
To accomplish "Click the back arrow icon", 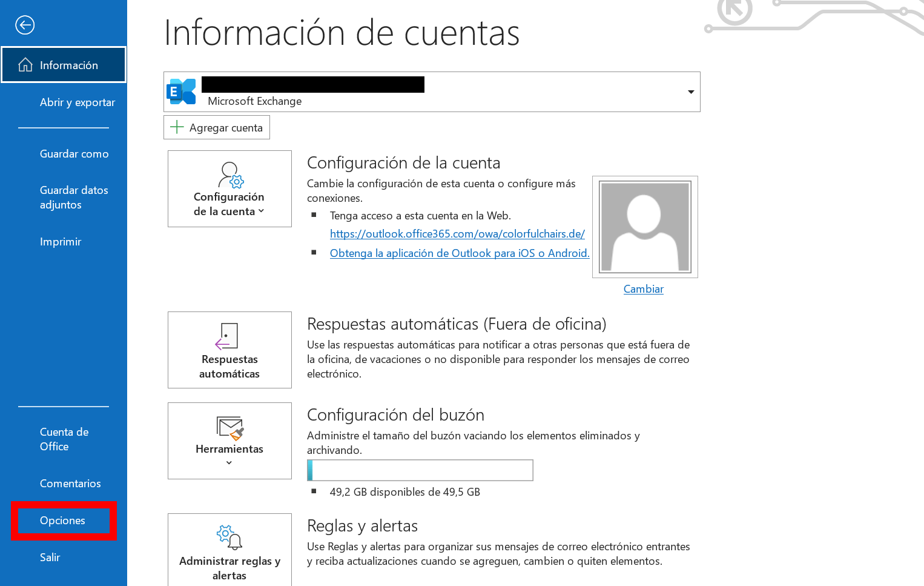I will coord(25,25).
